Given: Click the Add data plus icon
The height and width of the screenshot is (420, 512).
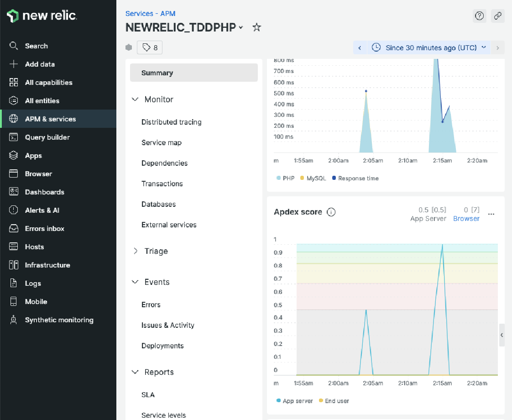Looking at the screenshot, I should (13, 64).
